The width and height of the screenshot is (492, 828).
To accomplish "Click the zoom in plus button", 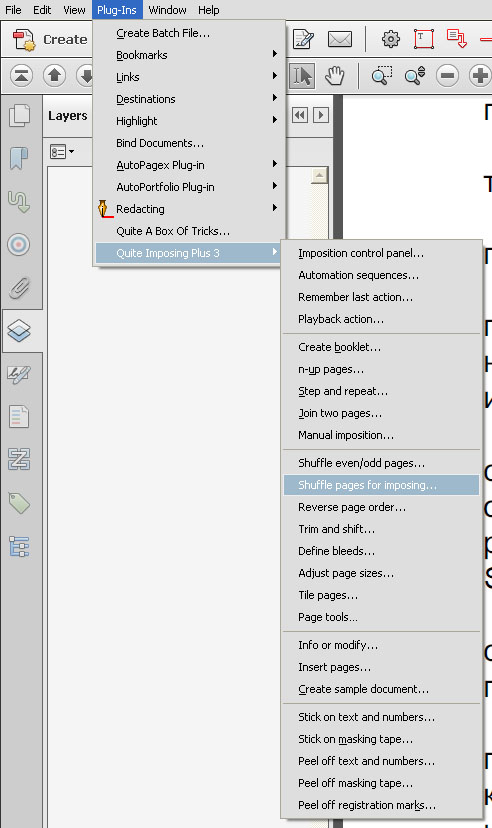I will pos(479,76).
